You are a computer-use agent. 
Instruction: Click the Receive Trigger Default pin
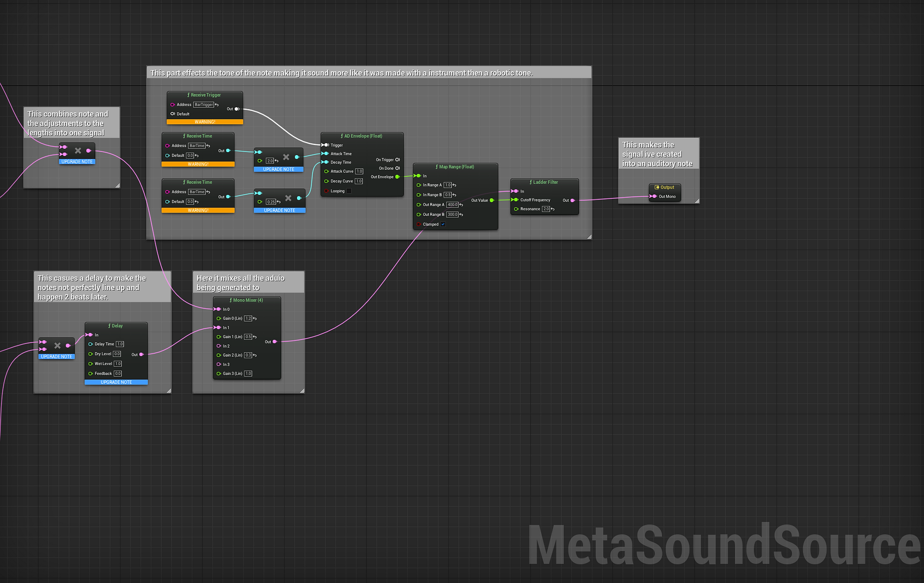coord(172,114)
